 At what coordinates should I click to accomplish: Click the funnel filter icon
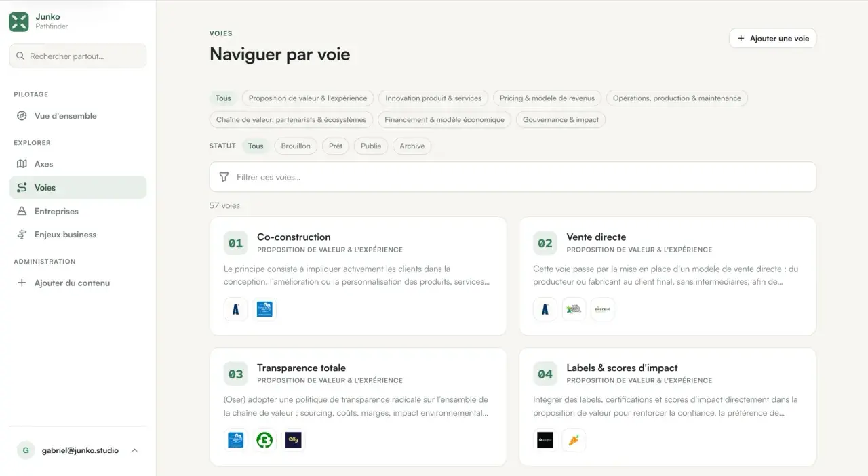click(x=224, y=177)
